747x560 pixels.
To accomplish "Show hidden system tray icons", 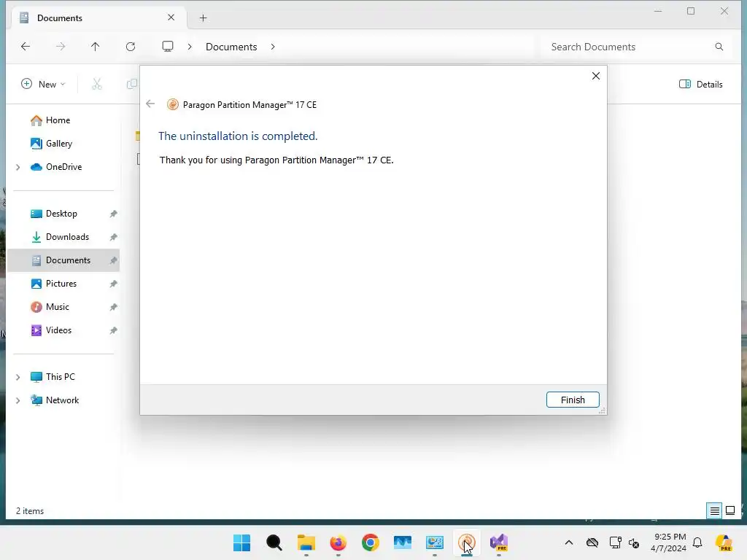I will pyautogui.click(x=569, y=542).
